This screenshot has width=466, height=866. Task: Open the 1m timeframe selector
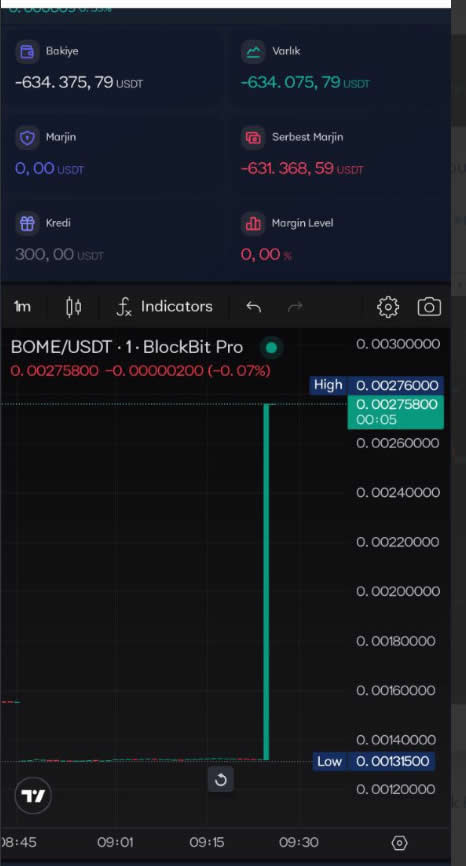tap(22, 307)
